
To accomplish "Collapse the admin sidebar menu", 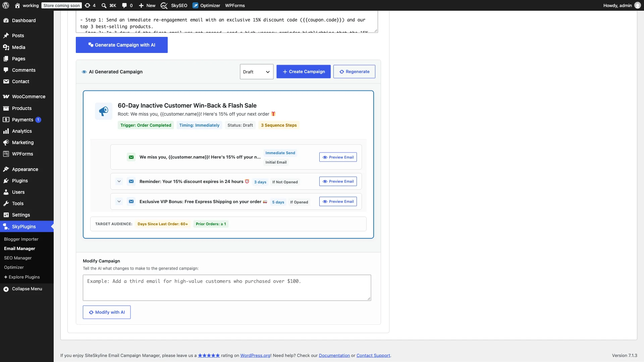I will (27, 289).
